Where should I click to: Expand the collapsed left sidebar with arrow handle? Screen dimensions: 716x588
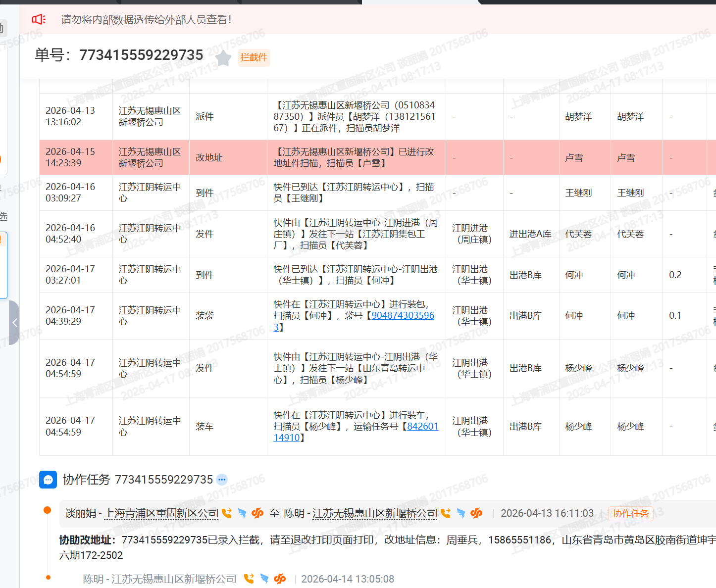point(14,323)
